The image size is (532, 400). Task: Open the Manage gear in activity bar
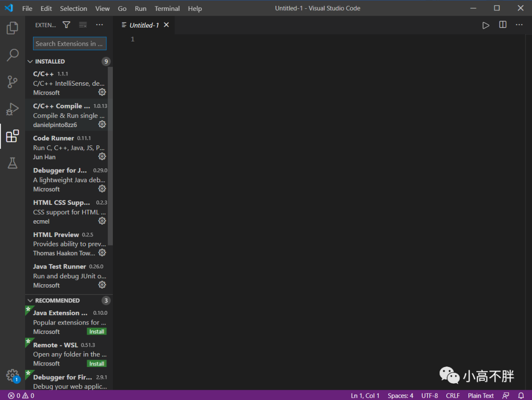pyautogui.click(x=12, y=375)
